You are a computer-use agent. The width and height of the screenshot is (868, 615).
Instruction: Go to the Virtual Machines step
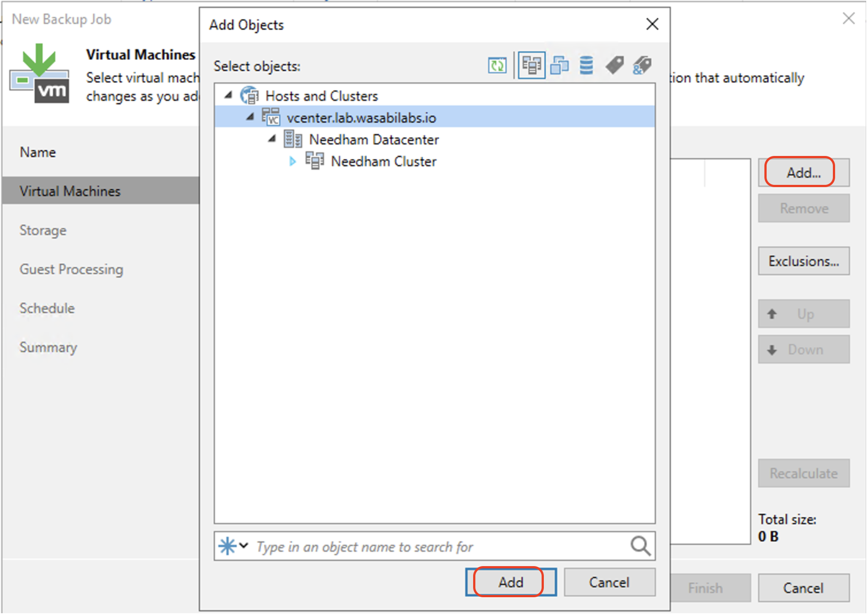coord(100,191)
